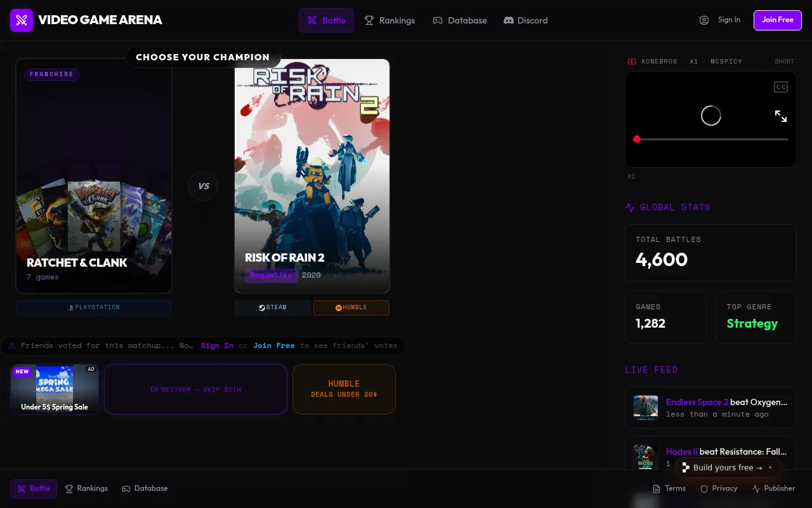Viewport: 812px width, 508px height.
Task: Click the trophy icon in top Rankings tab
Action: point(369,20)
